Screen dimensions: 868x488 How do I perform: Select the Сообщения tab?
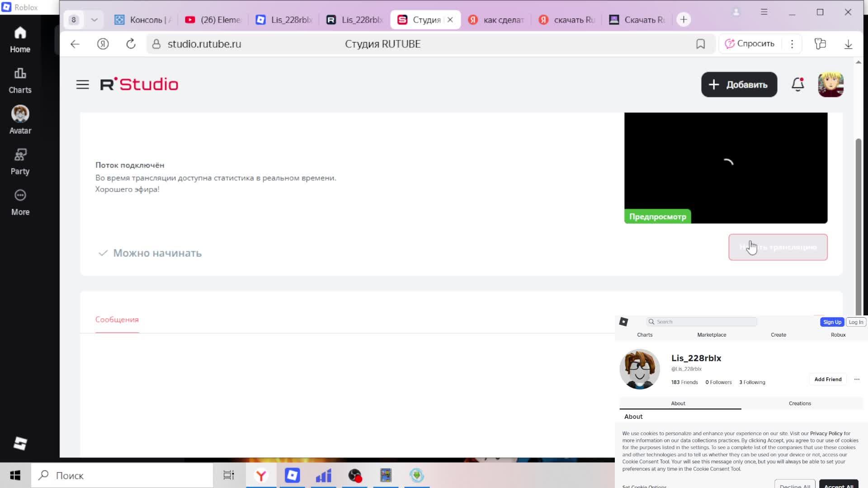point(117,319)
